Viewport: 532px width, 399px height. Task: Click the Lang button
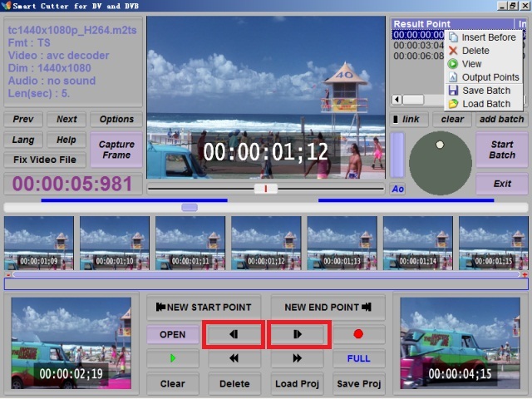23,140
